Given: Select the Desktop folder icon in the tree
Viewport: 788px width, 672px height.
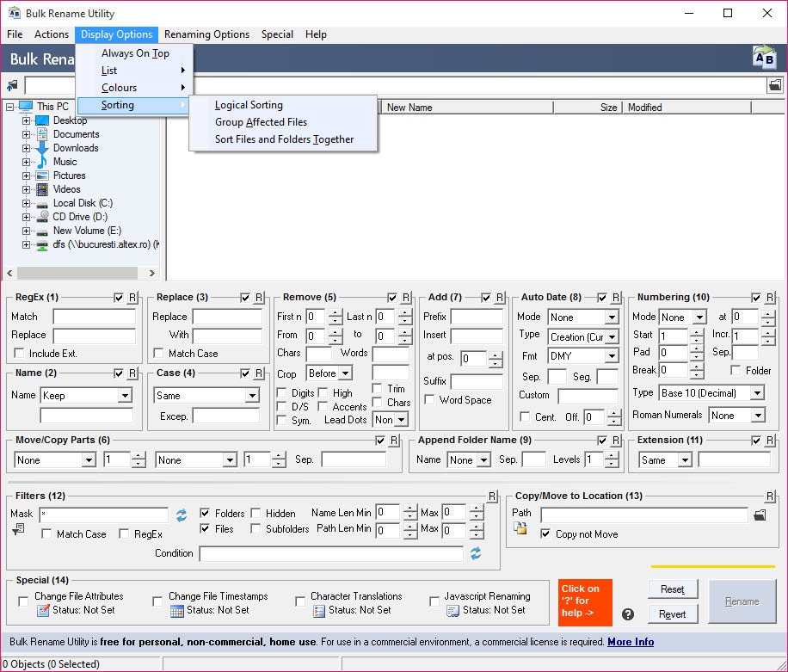Looking at the screenshot, I should pos(43,120).
